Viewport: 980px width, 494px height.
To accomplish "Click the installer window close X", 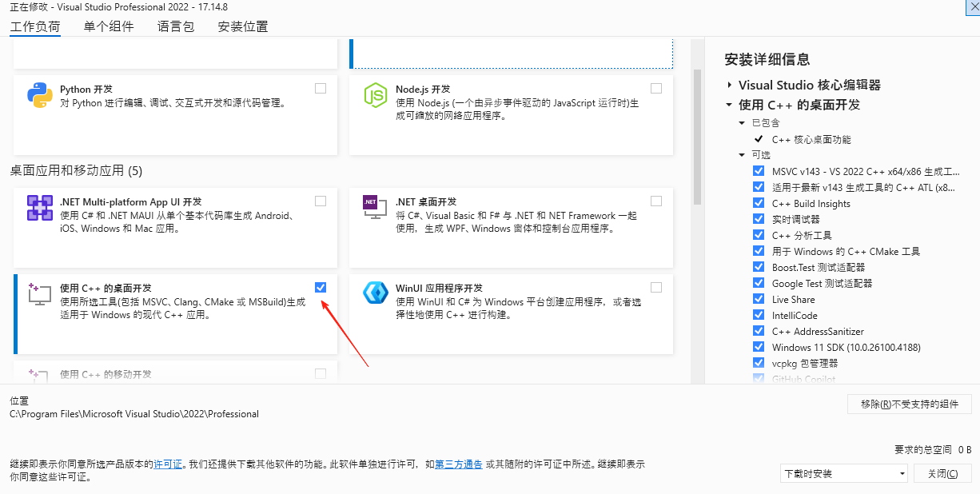I will coord(972,6).
